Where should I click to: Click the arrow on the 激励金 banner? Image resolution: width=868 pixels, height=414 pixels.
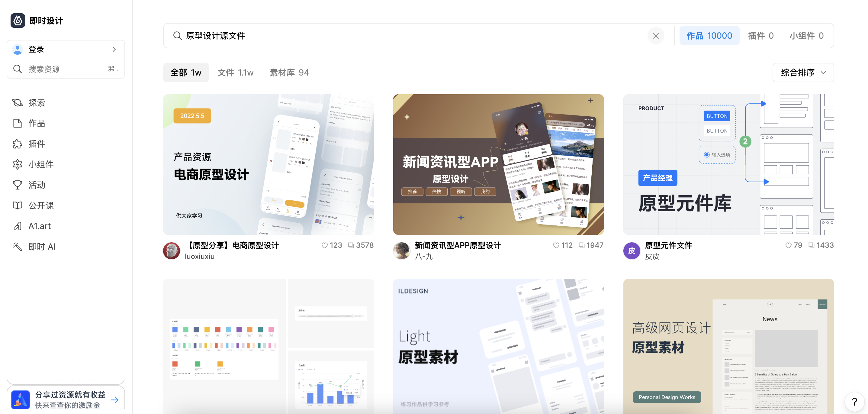click(115, 399)
